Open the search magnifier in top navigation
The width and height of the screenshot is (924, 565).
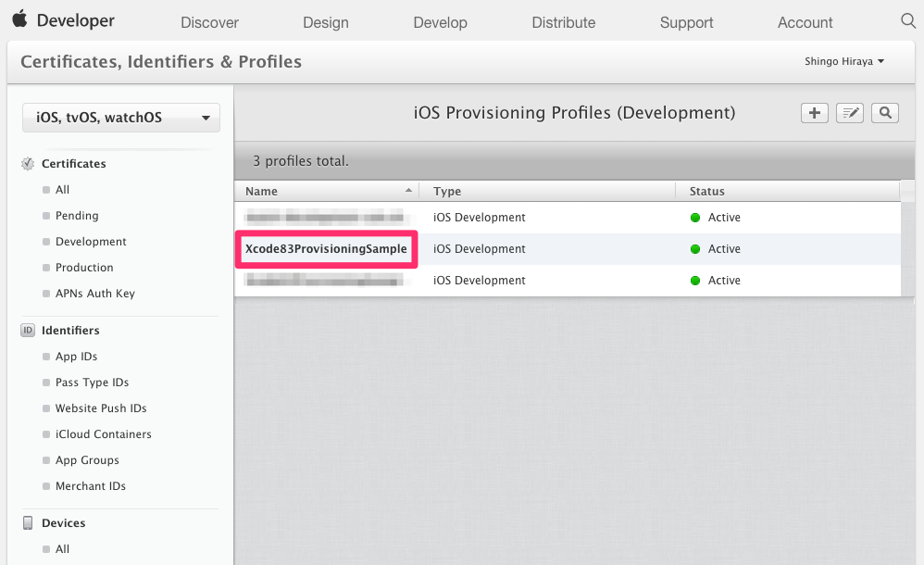point(908,21)
